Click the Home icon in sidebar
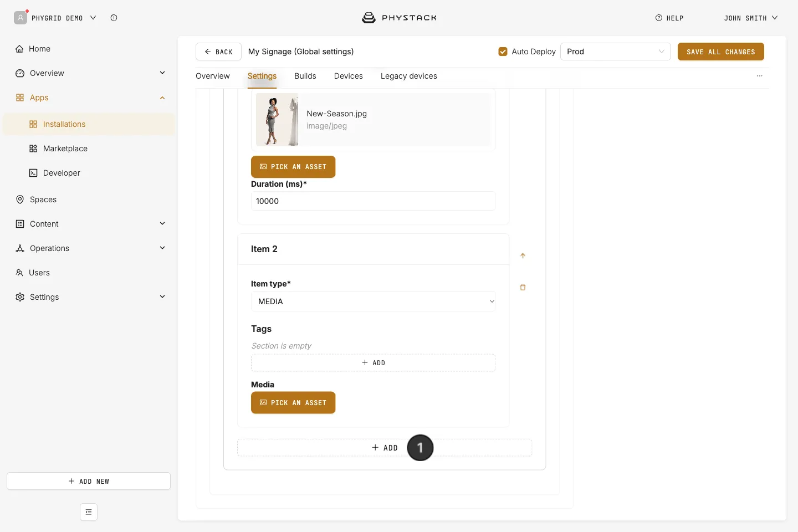This screenshot has width=798, height=532. tap(19, 49)
